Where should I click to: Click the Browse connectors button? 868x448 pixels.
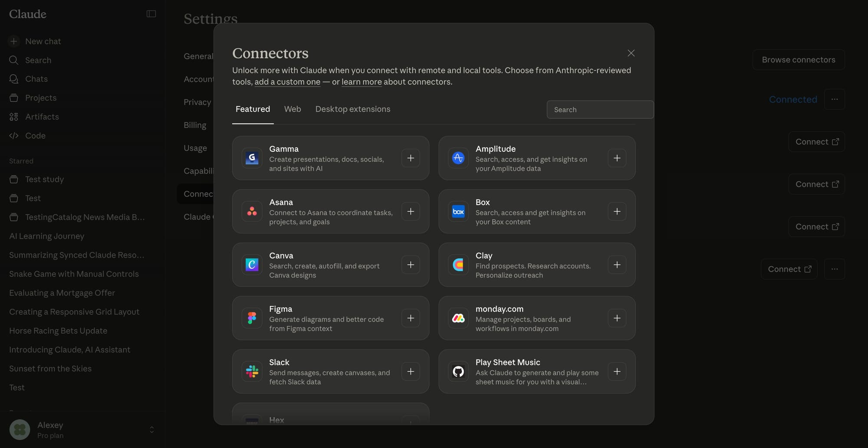tap(798, 59)
